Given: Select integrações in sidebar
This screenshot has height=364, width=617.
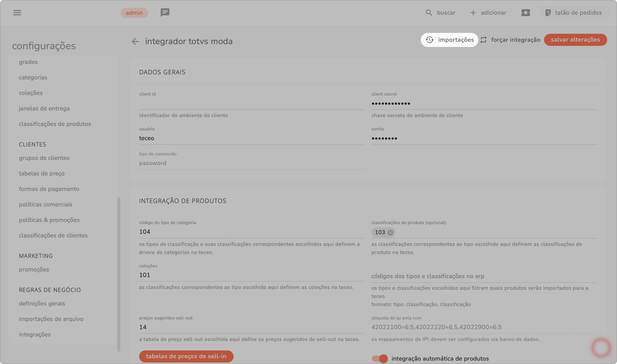Looking at the screenshot, I should (35, 334).
